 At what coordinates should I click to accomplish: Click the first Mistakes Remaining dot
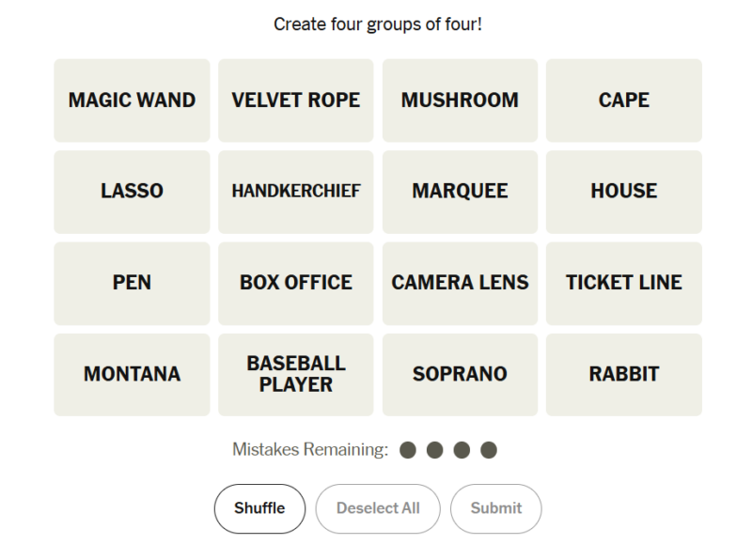tap(408, 451)
